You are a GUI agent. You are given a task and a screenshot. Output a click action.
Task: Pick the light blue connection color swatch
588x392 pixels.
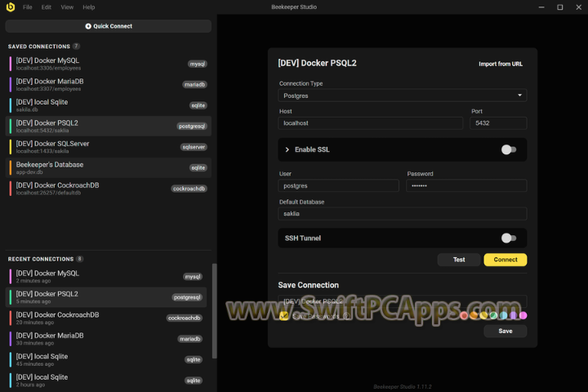pos(504,315)
